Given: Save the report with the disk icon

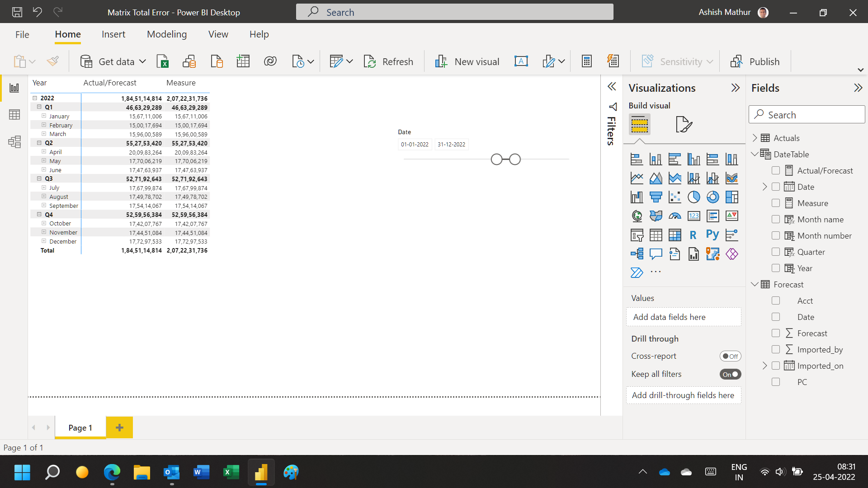Looking at the screenshot, I should (x=17, y=12).
